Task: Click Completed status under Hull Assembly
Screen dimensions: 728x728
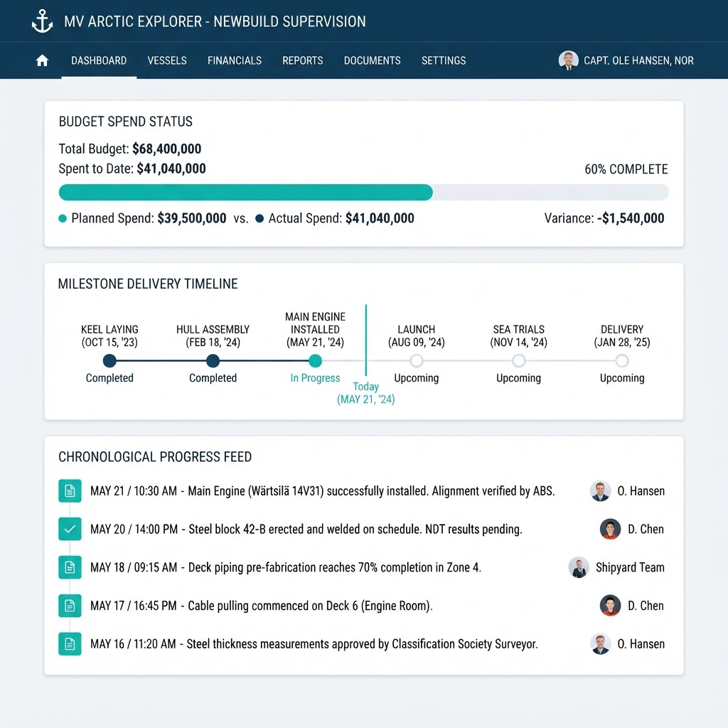Action: pyautogui.click(x=213, y=378)
